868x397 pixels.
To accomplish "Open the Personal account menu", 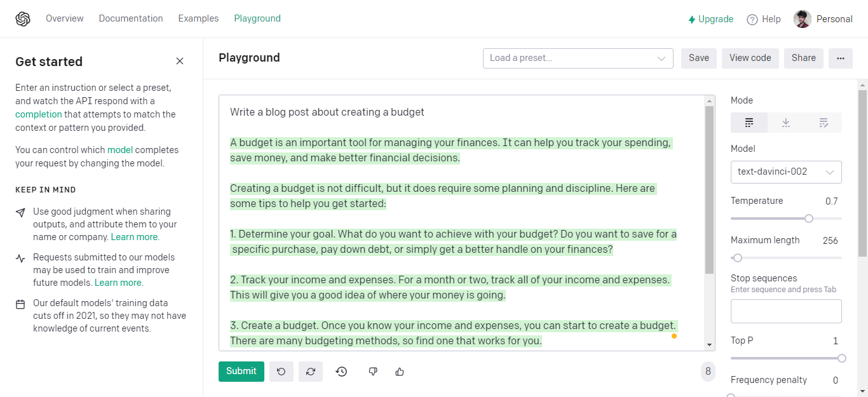I will click(823, 19).
